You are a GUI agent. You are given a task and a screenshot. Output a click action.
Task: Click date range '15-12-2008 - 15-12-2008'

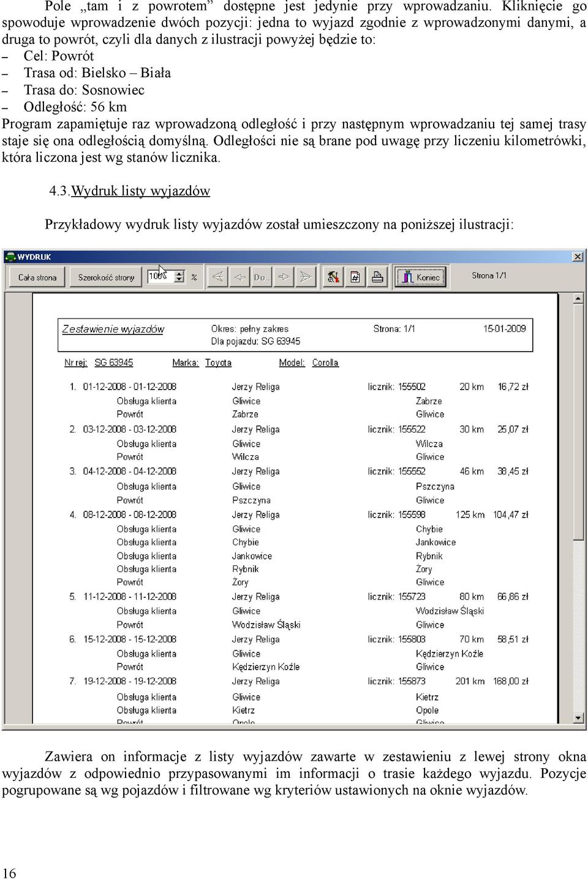pyautogui.click(x=130, y=639)
